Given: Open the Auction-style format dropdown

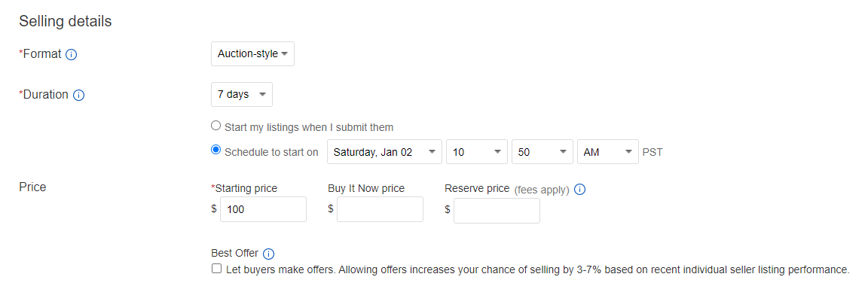Looking at the screenshot, I should (252, 54).
